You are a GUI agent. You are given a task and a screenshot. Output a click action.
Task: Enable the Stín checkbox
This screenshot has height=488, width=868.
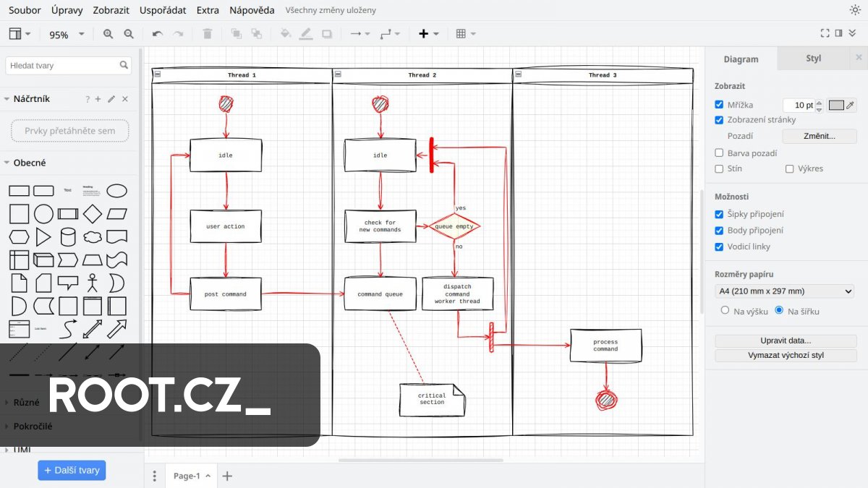719,168
